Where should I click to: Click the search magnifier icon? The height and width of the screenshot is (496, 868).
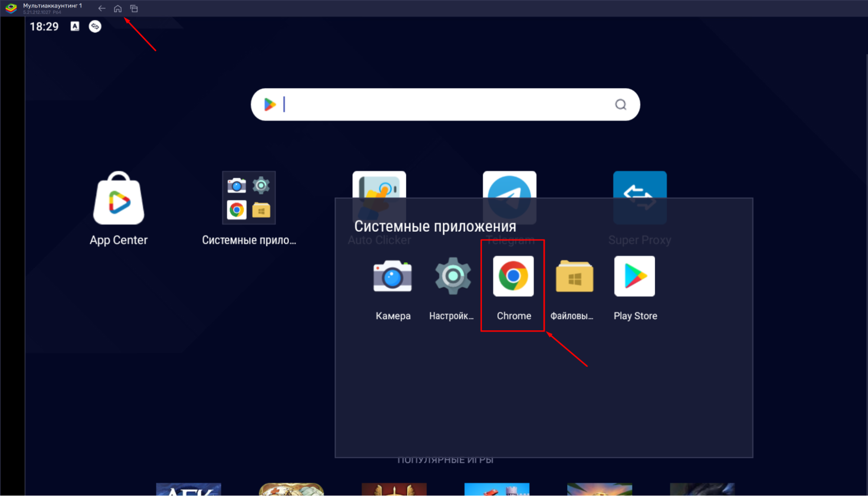(x=620, y=105)
